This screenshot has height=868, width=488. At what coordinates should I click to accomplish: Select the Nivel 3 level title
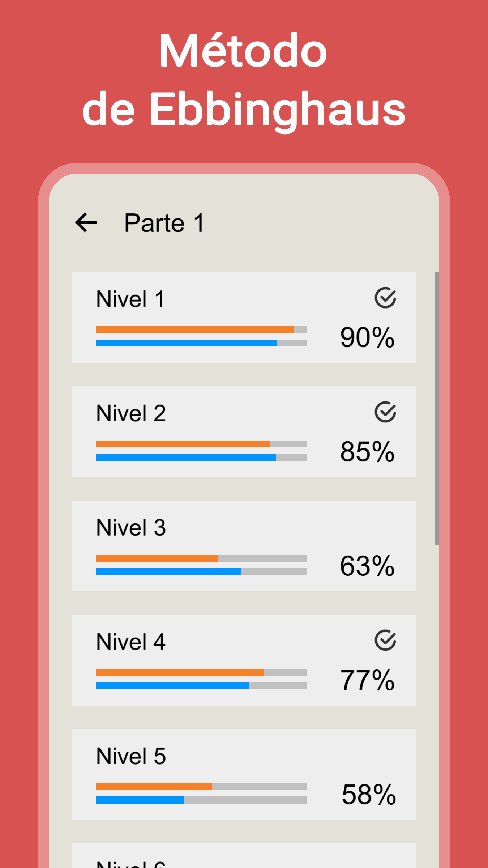(131, 528)
